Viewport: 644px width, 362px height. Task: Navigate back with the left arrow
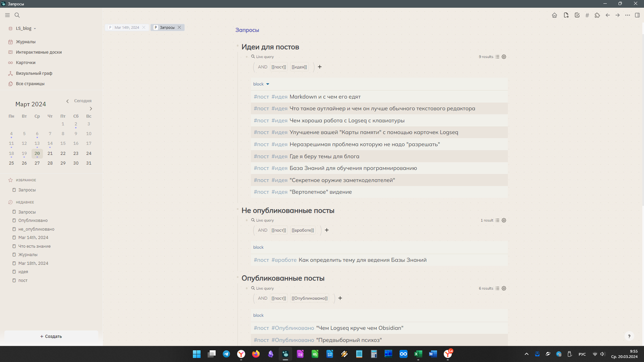click(x=608, y=16)
